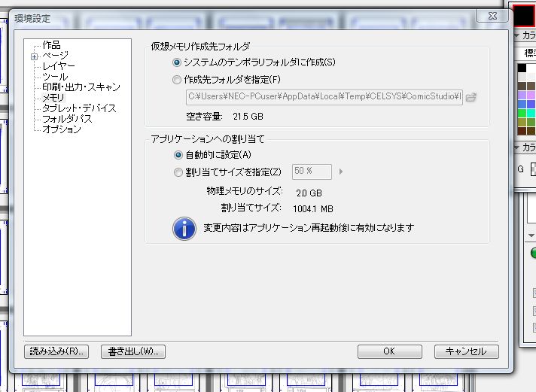The width and height of the screenshot is (536, 392).
Task: Collapse the lower カラ panel triangle
Action: tap(517, 147)
